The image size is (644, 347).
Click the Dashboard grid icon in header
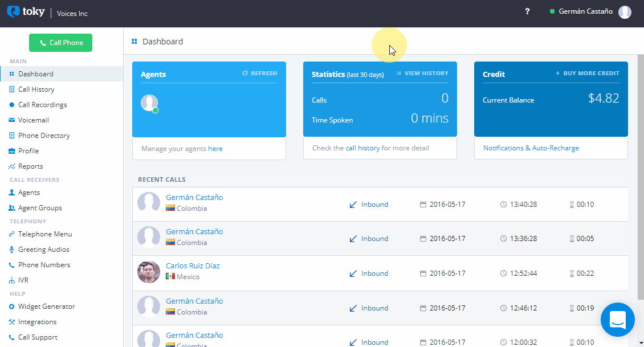click(x=134, y=42)
